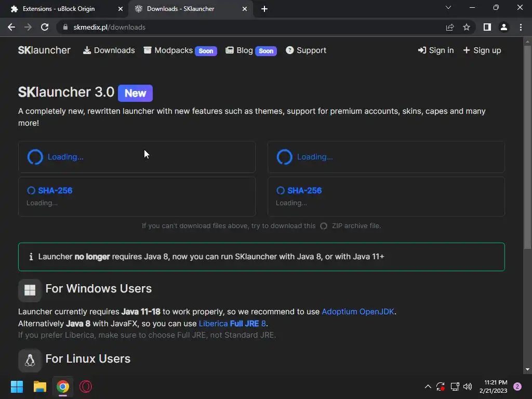Close the uBlock Origin extensions tab
This screenshot has width=532, height=399.
click(121, 9)
